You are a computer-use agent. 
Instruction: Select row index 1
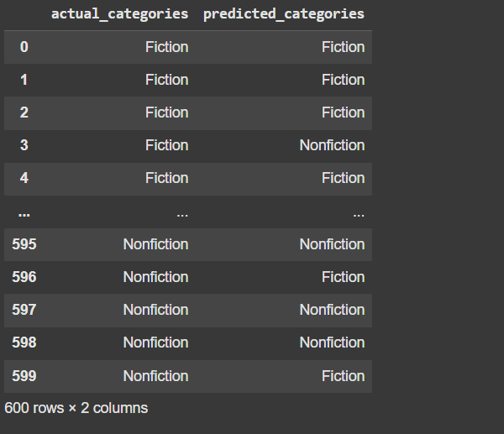click(x=24, y=80)
